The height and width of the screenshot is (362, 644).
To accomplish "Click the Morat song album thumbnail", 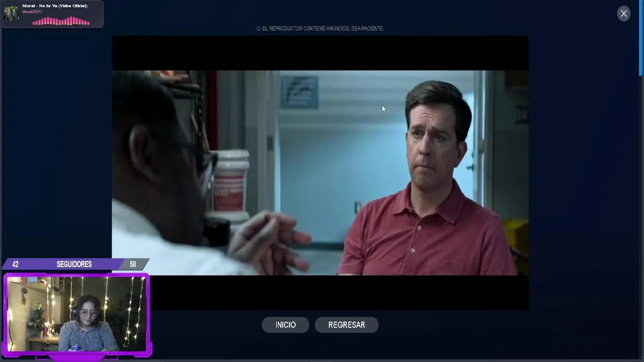I will pos(11,14).
